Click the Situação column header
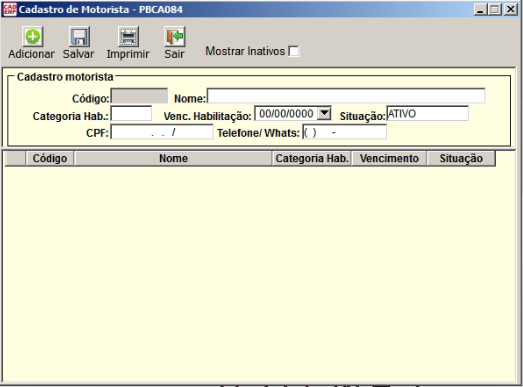 pos(461,158)
